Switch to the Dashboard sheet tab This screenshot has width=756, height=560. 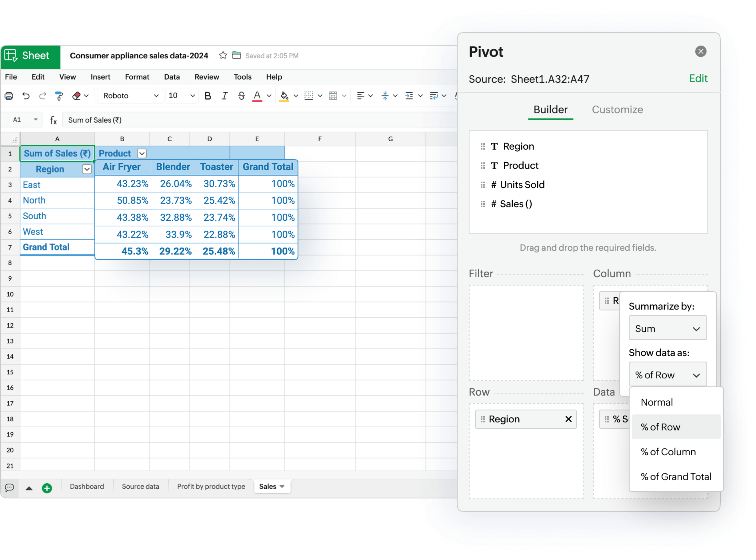[x=87, y=486]
